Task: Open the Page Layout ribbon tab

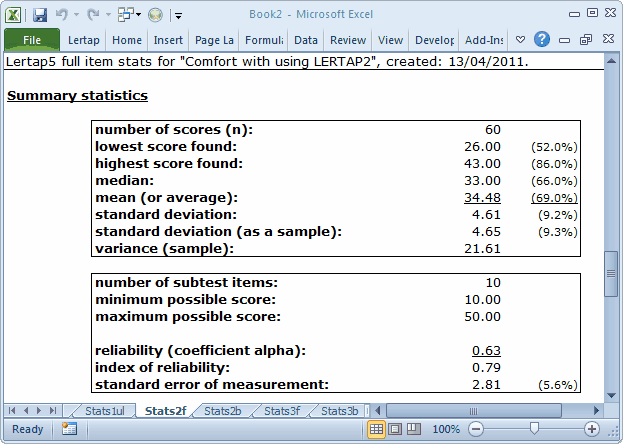Action: (x=214, y=40)
